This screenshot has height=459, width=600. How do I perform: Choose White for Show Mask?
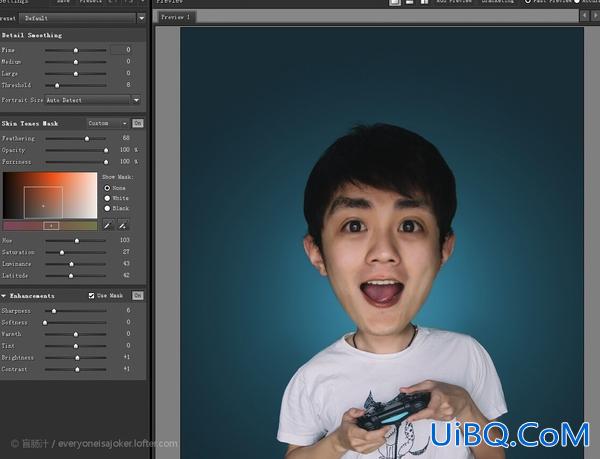107,198
